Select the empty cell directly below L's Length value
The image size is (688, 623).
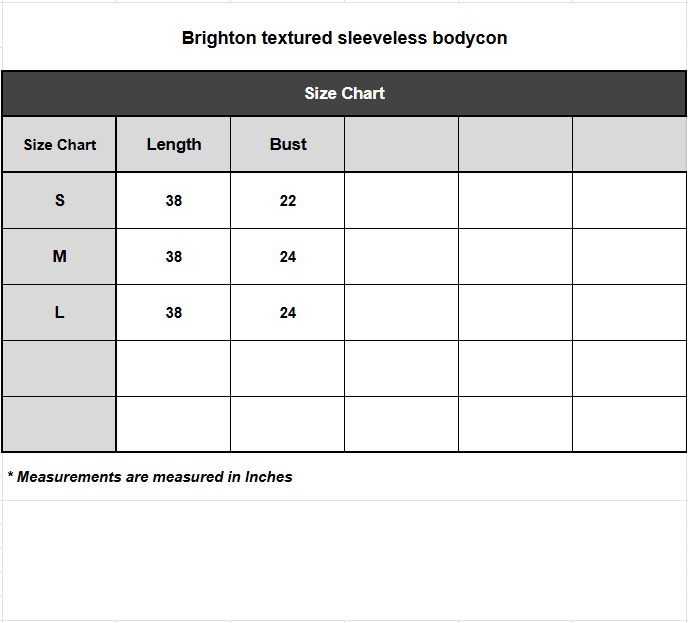tap(174, 368)
